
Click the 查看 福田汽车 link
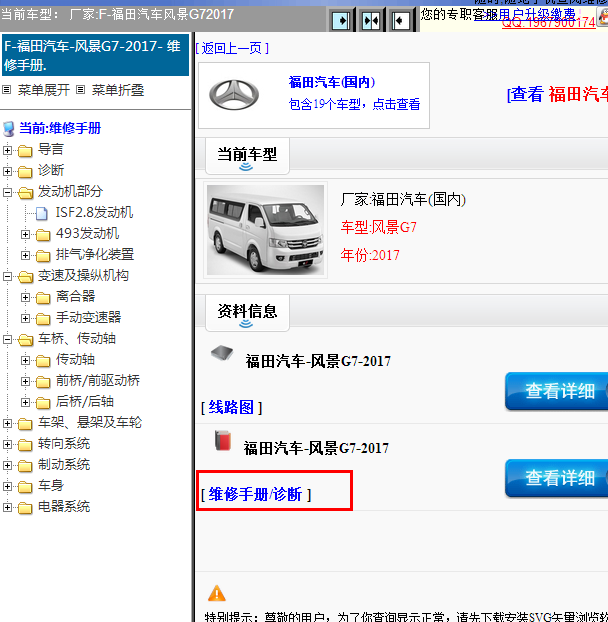(557, 94)
